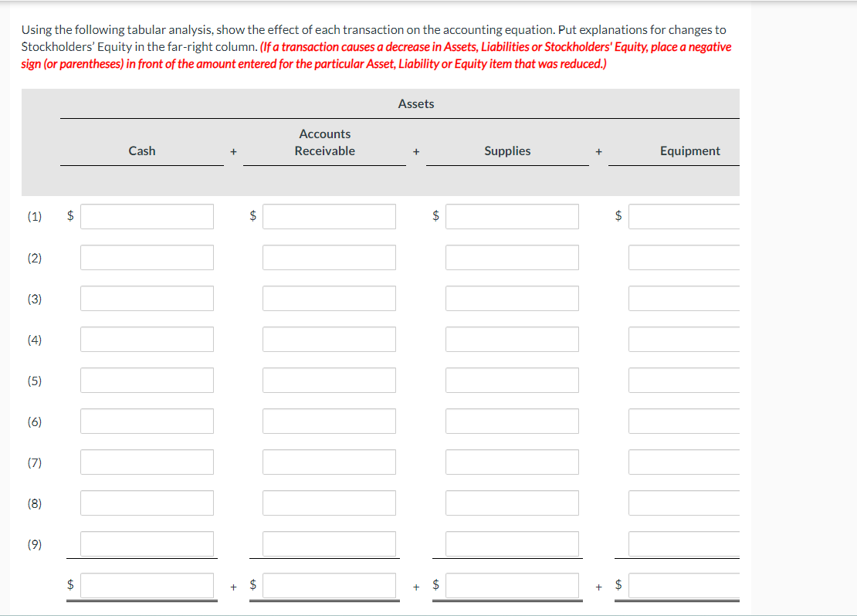Click the Cash column header label
This screenshot has width=857, height=616.
pos(142,151)
